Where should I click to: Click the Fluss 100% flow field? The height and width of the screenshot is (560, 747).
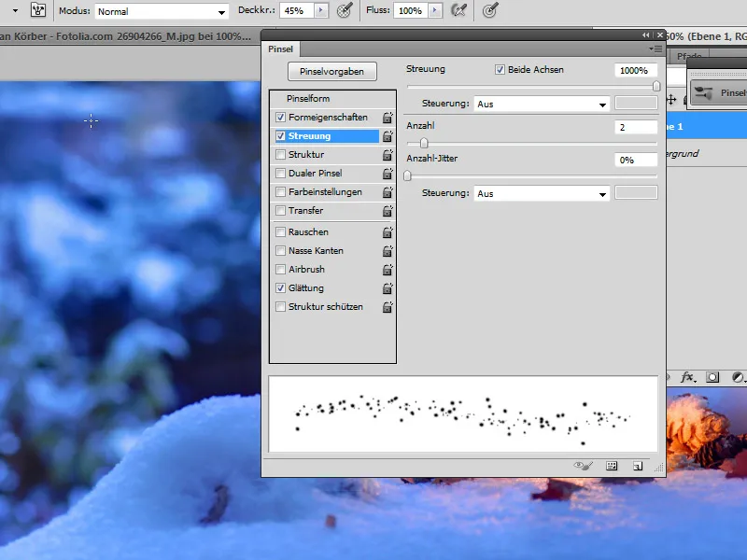pyautogui.click(x=411, y=10)
